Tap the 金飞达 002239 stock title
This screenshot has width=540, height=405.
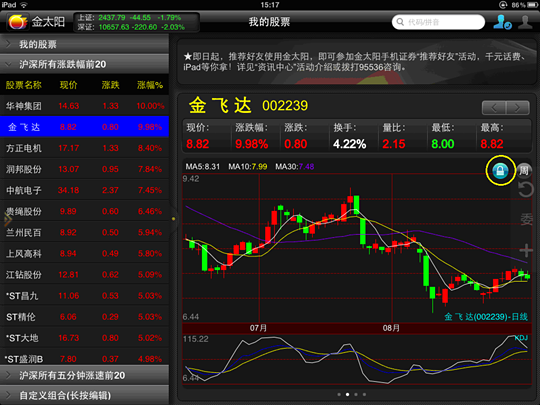click(x=248, y=105)
